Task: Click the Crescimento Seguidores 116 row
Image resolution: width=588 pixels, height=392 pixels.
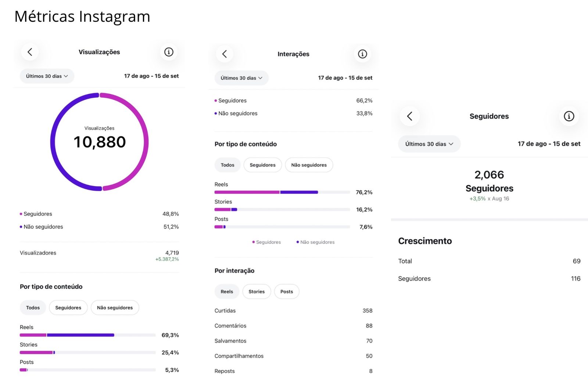Action: 490,278
